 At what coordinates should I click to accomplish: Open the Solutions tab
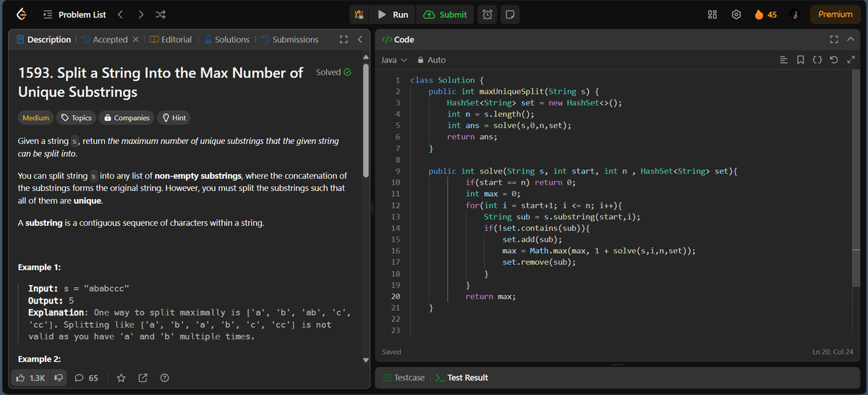pyautogui.click(x=226, y=40)
